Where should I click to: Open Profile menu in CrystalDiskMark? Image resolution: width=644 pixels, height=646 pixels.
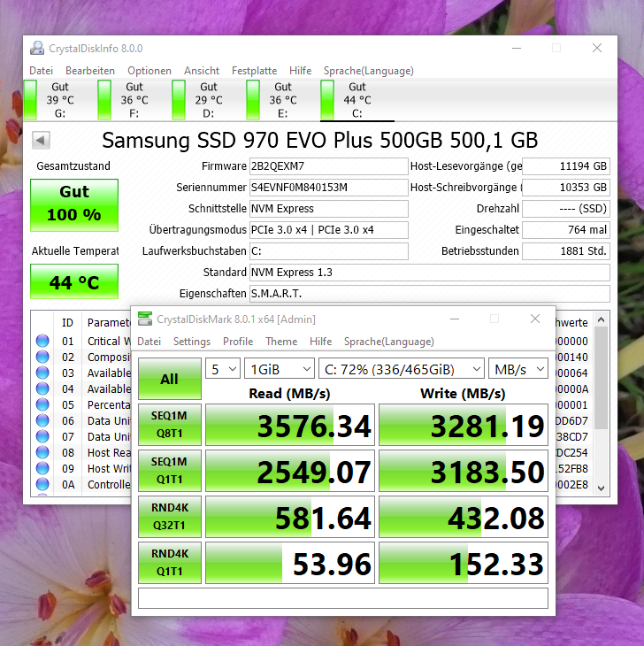point(238,342)
